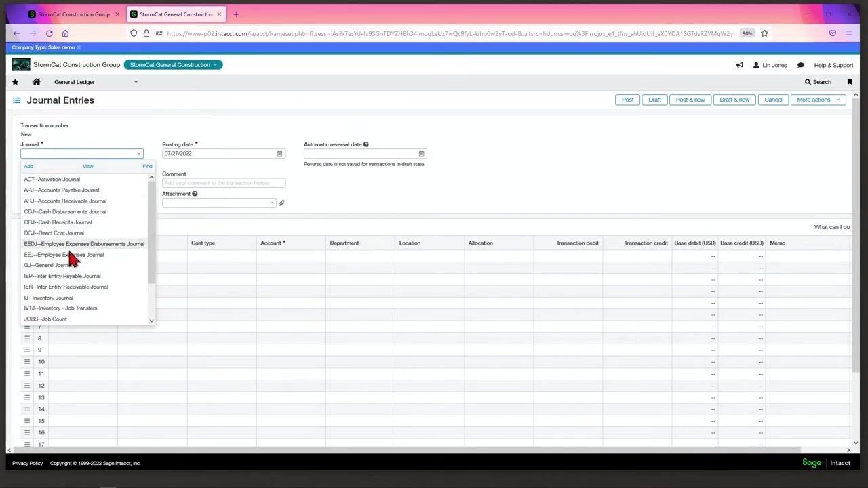Click Find link in Journal dropdown
The image size is (868, 488).
(147, 166)
